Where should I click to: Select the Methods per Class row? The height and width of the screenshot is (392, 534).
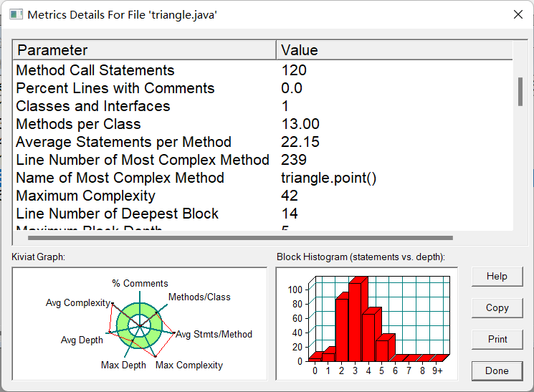point(263,124)
